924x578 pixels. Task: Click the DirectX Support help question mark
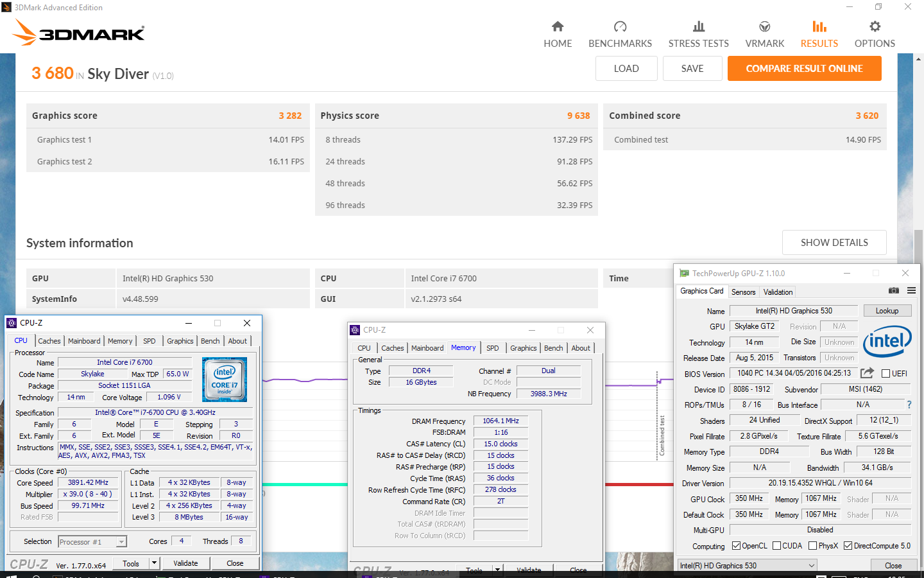click(909, 405)
